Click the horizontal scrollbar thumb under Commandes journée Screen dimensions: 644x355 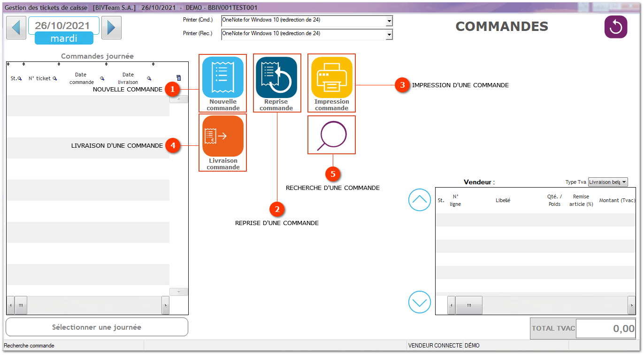(x=21, y=305)
